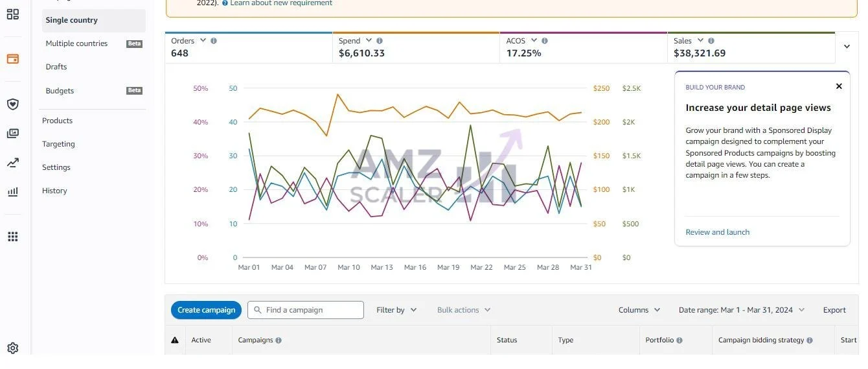Open the ACOS metric dropdown

534,40
